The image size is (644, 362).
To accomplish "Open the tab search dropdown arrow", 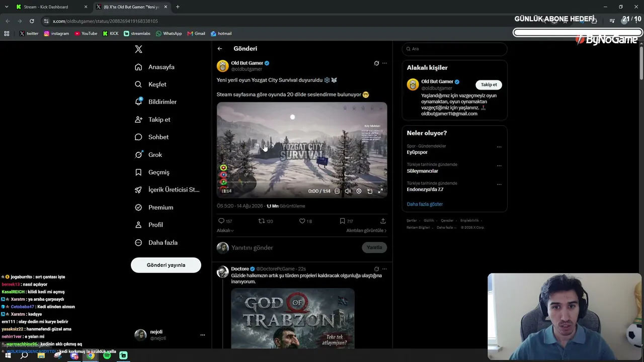I will pyautogui.click(x=7, y=7).
